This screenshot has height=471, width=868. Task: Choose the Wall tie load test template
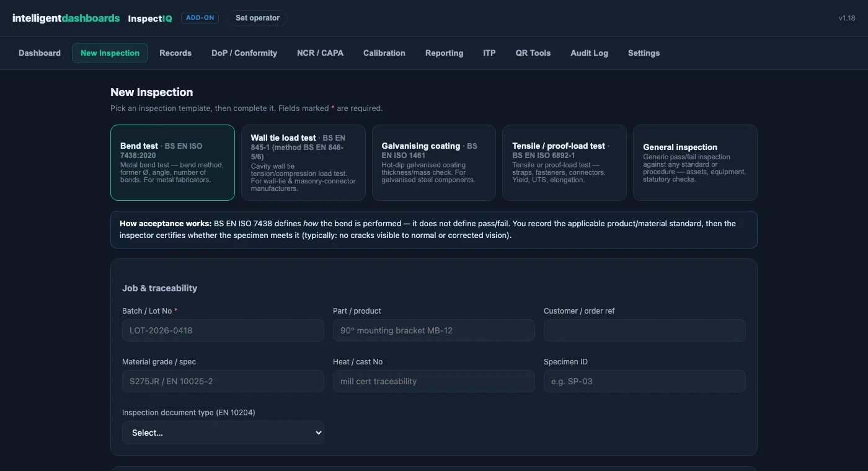303,163
